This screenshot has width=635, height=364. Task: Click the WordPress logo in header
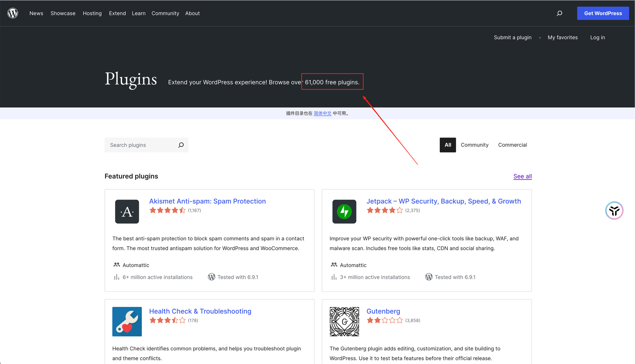point(13,13)
